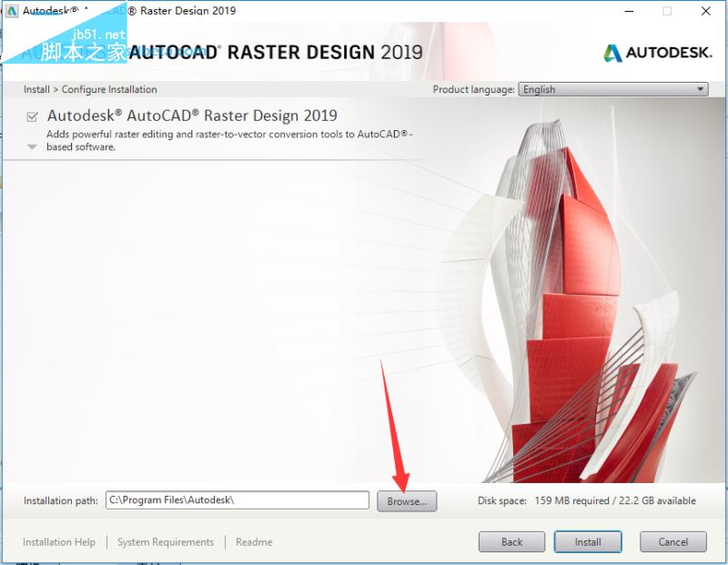Open the Installation Help link
Image resolution: width=728 pixels, height=565 pixels.
59,541
